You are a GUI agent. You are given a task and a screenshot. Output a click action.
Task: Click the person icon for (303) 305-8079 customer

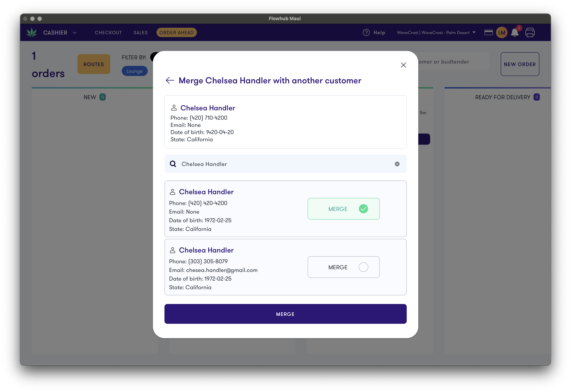(172, 250)
